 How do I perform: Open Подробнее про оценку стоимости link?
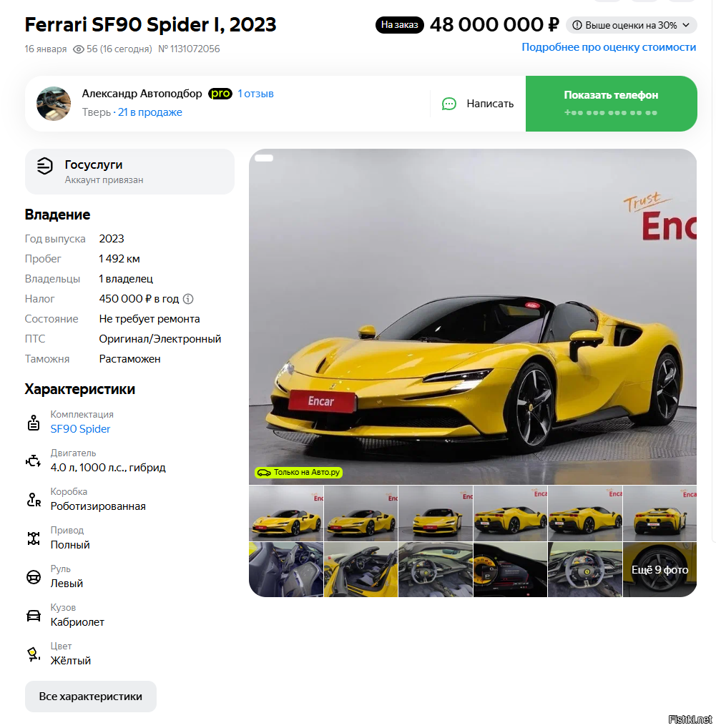[x=609, y=47]
